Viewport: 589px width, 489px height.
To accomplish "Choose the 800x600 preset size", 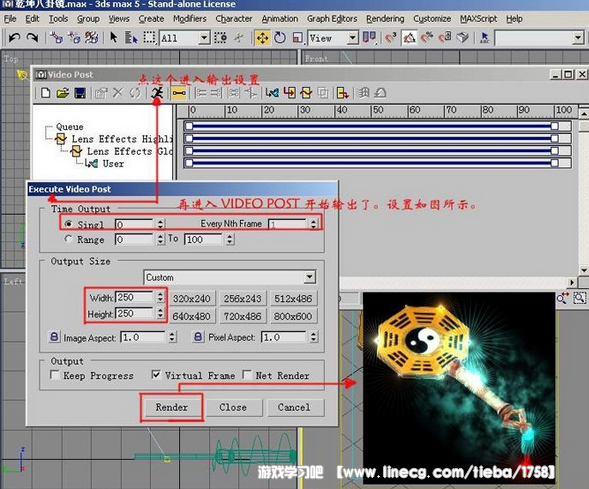I will point(293,316).
